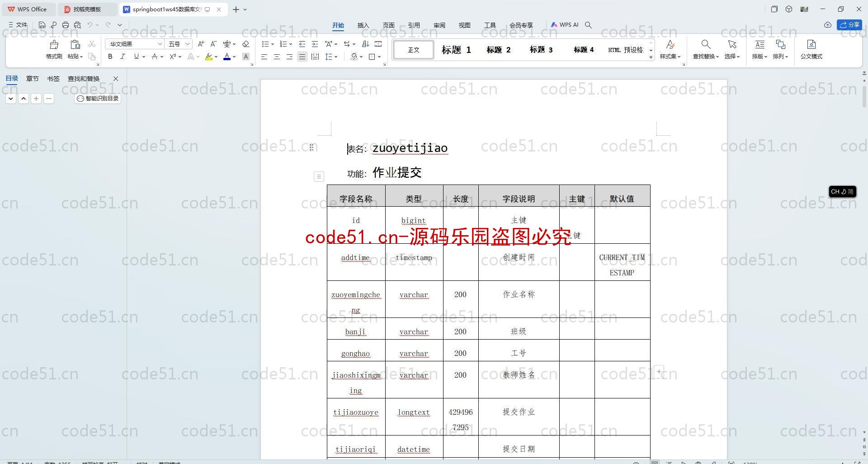Open the font size dropdown (五号)

click(x=187, y=44)
